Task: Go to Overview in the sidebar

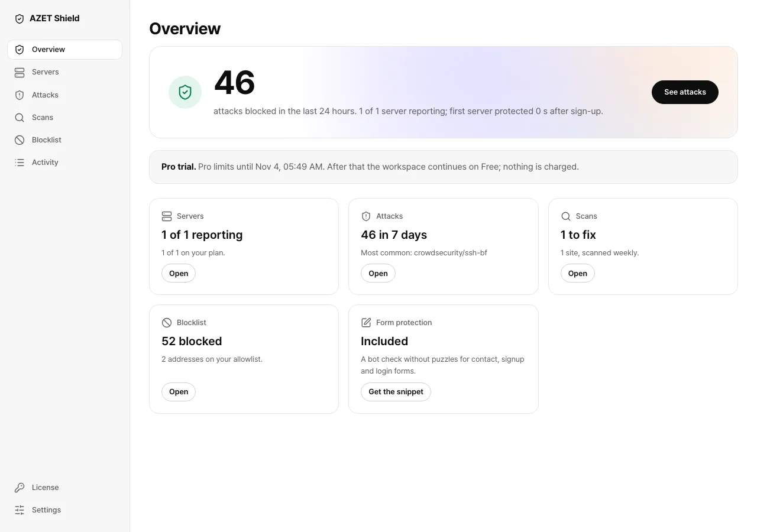Action: tap(64, 50)
